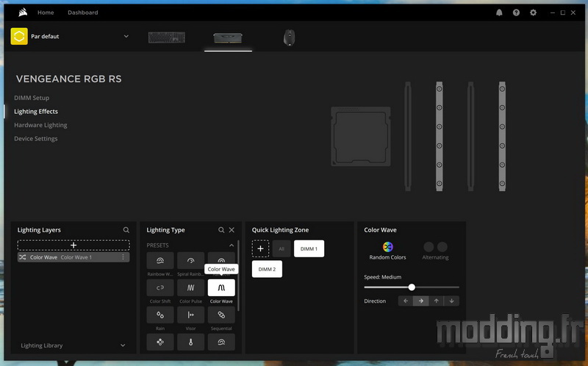This screenshot has width=588, height=366.
Task: Select the RAM module device tab
Action: 228,37
